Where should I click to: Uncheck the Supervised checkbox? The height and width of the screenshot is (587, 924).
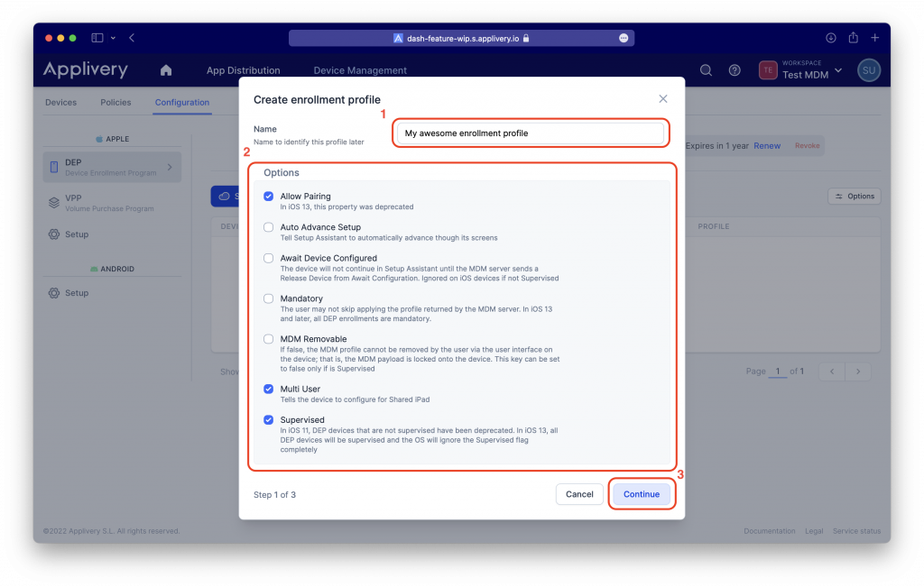pos(269,420)
